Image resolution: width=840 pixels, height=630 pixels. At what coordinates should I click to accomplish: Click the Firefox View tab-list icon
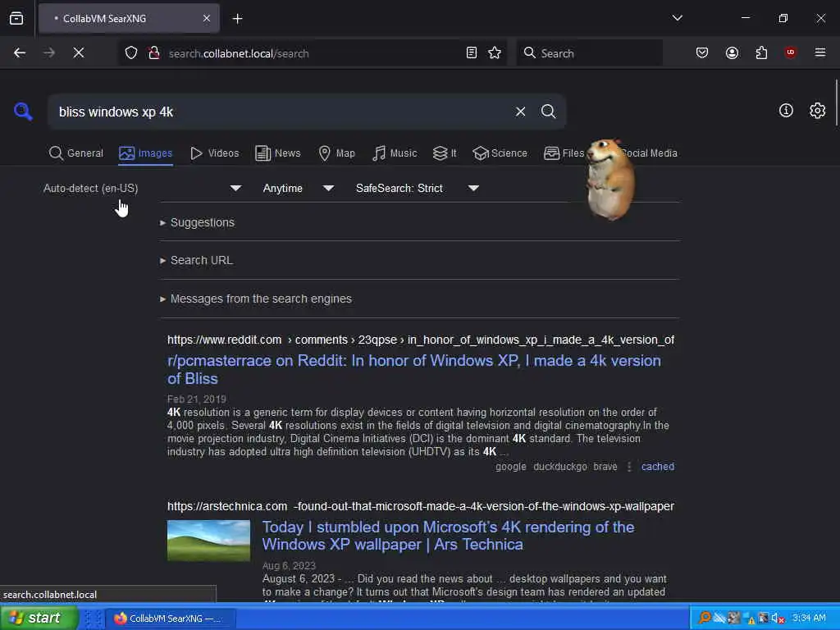pos(16,19)
